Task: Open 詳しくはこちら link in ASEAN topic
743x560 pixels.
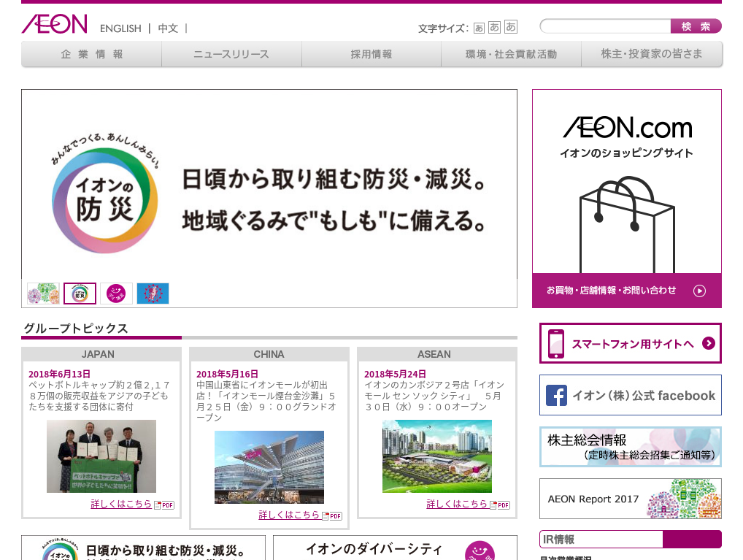Action: (457, 504)
